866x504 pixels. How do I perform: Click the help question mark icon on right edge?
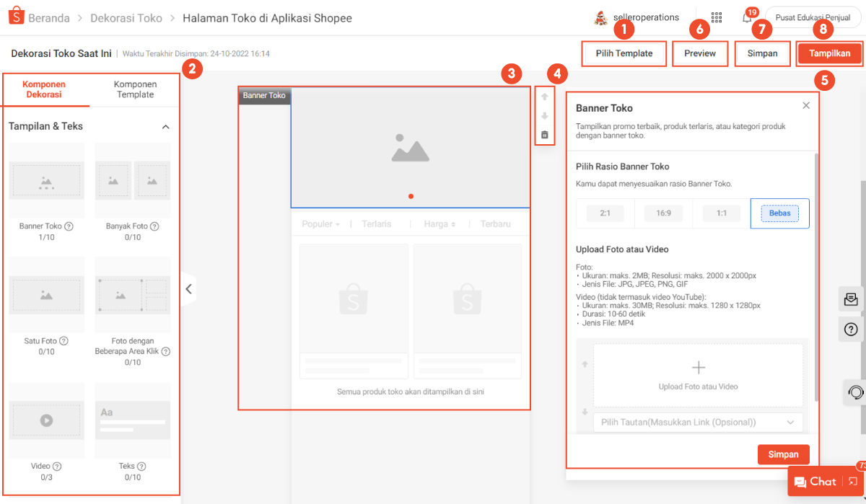point(850,330)
